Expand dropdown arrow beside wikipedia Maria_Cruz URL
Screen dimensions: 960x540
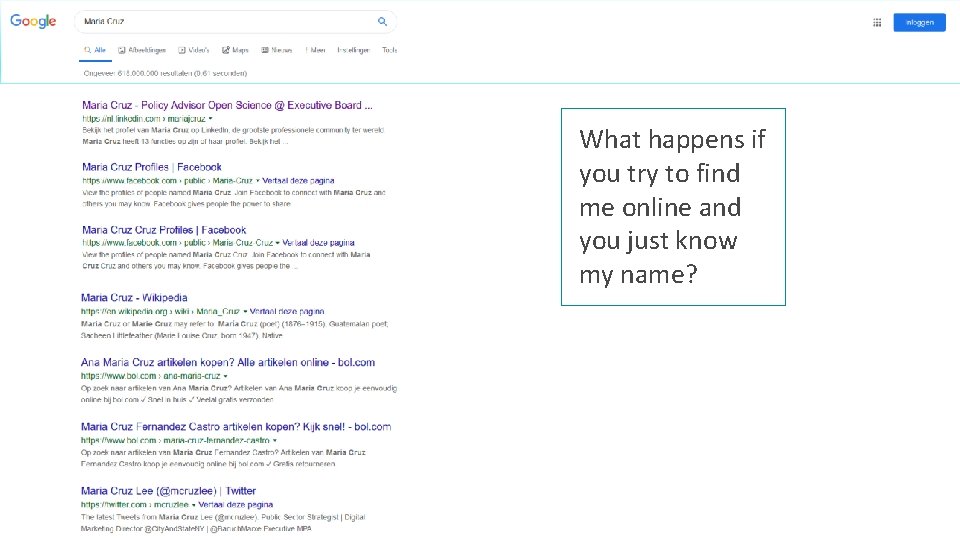coord(246,312)
